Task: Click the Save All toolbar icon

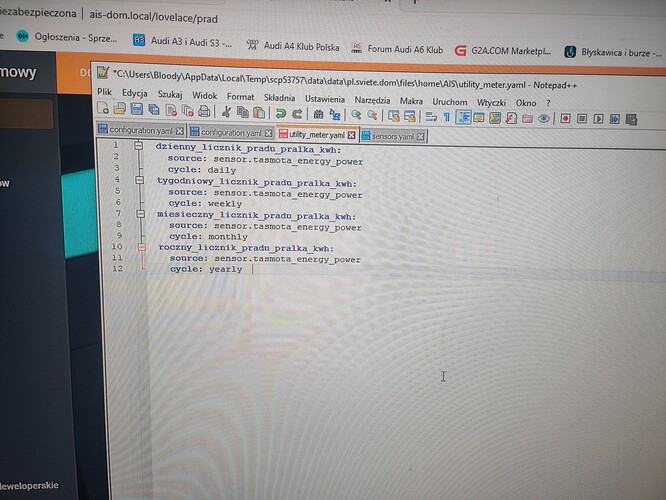Action: (x=154, y=110)
